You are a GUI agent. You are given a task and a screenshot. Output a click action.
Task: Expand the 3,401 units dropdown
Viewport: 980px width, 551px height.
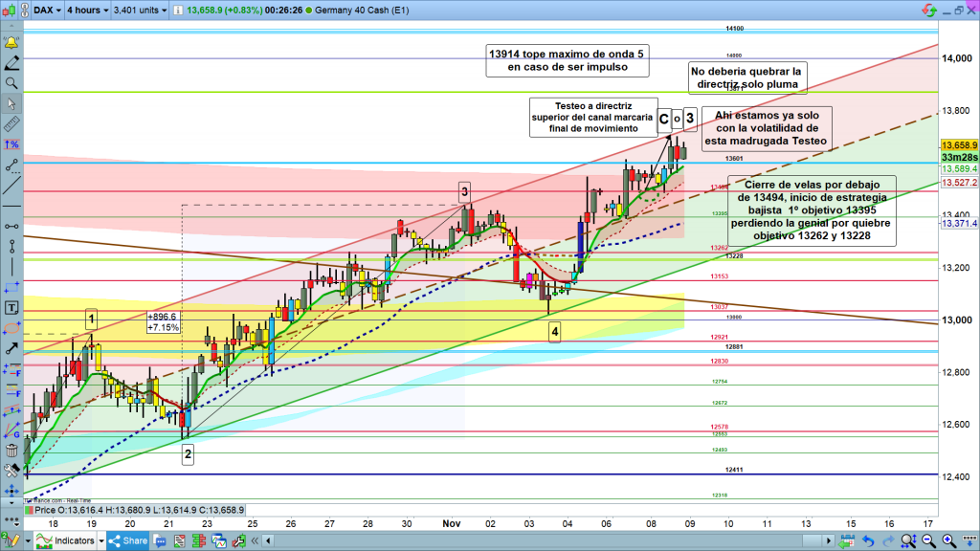[x=141, y=11]
